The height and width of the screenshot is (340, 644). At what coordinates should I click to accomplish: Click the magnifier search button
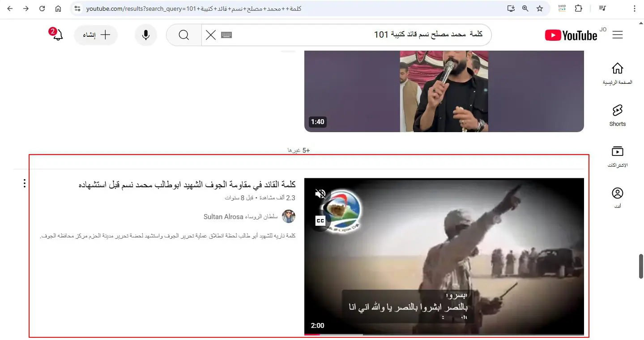click(x=184, y=35)
